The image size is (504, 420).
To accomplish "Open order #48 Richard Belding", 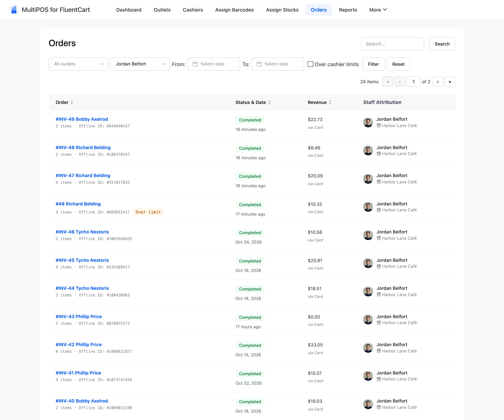I will point(78,204).
